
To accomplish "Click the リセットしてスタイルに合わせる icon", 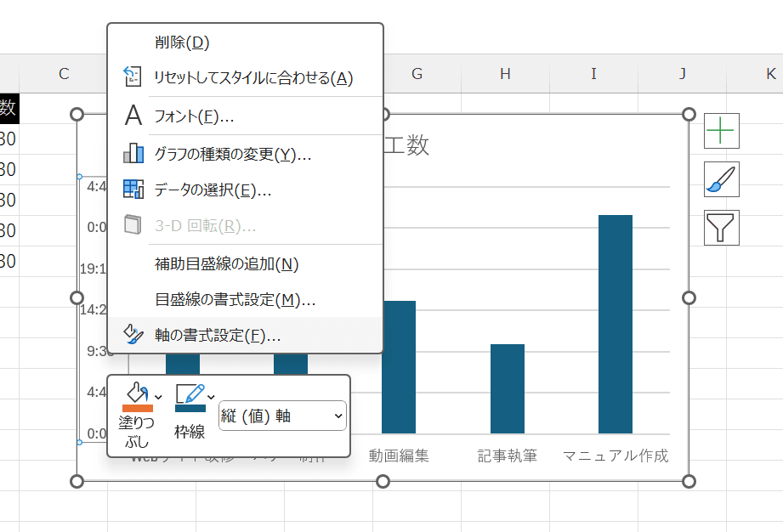I will point(133,76).
